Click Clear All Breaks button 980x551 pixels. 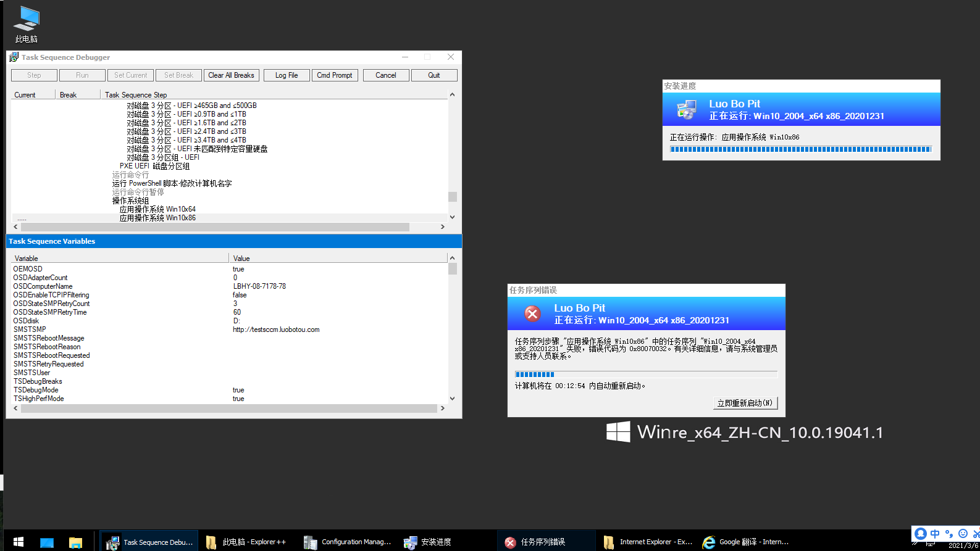(231, 75)
